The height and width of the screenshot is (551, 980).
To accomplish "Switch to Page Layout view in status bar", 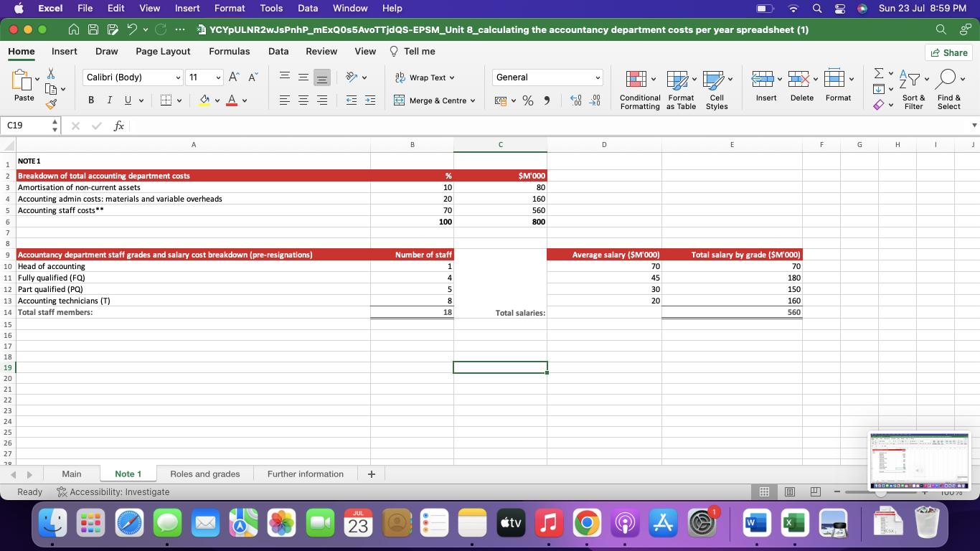I will click(789, 491).
